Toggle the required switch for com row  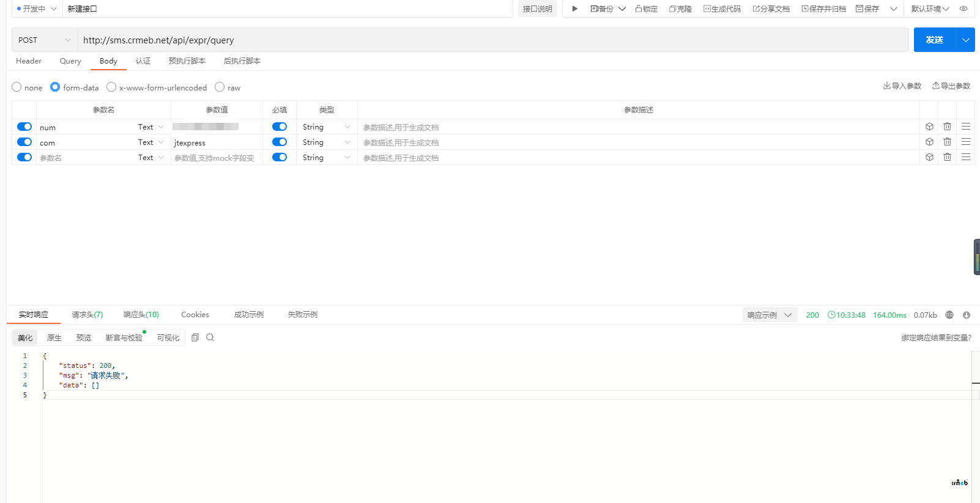[280, 142]
